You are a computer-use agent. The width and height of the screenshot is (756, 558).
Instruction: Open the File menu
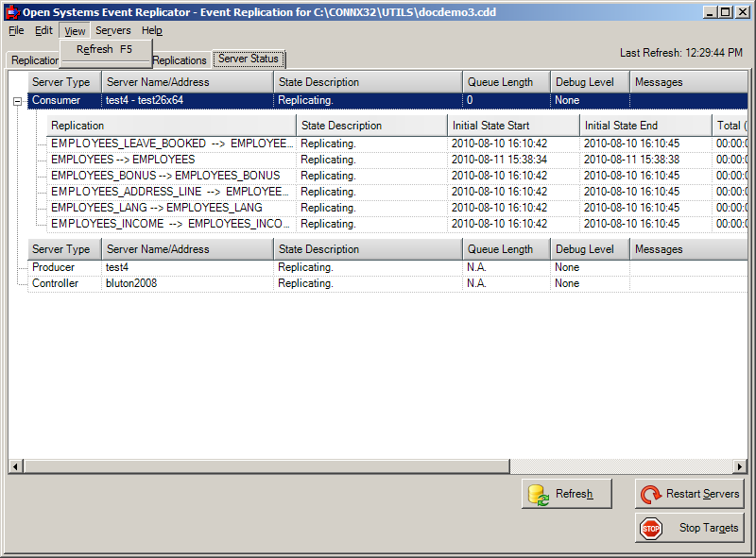pyautogui.click(x=15, y=30)
